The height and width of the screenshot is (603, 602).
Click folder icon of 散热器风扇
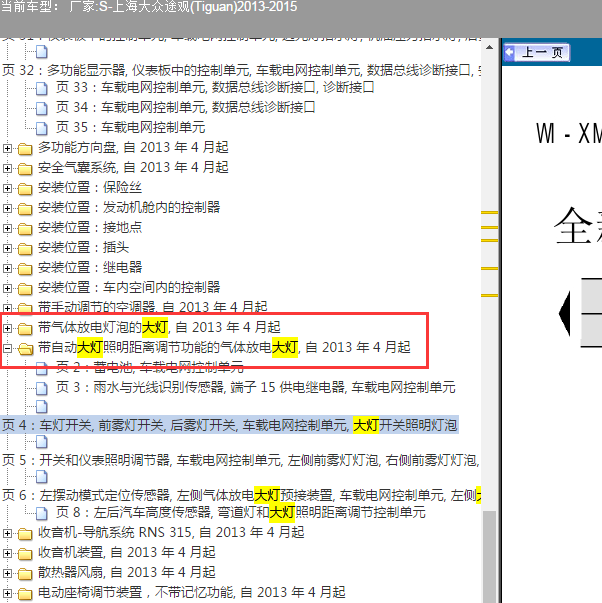(x=25, y=573)
